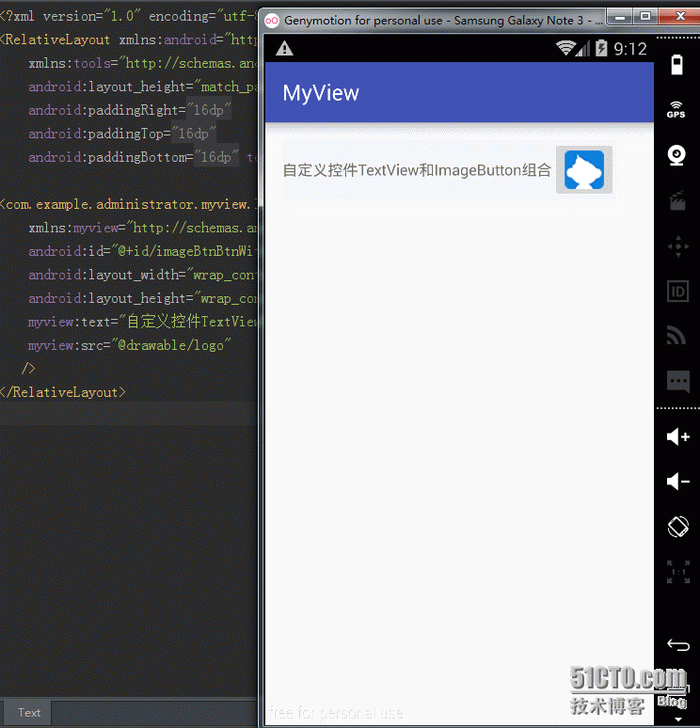The width and height of the screenshot is (700, 728).
Task: Tap the custom control TextView label
Action: [417, 170]
